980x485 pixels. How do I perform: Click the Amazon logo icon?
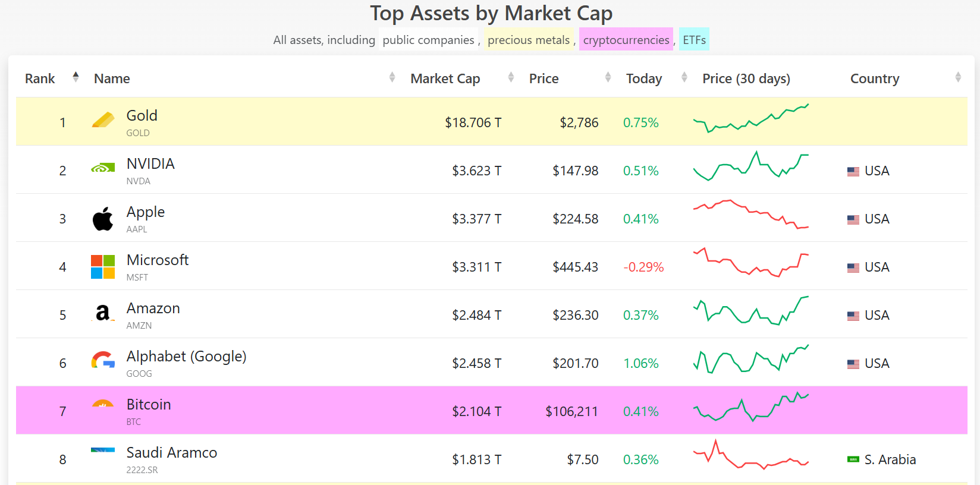pos(103,313)
